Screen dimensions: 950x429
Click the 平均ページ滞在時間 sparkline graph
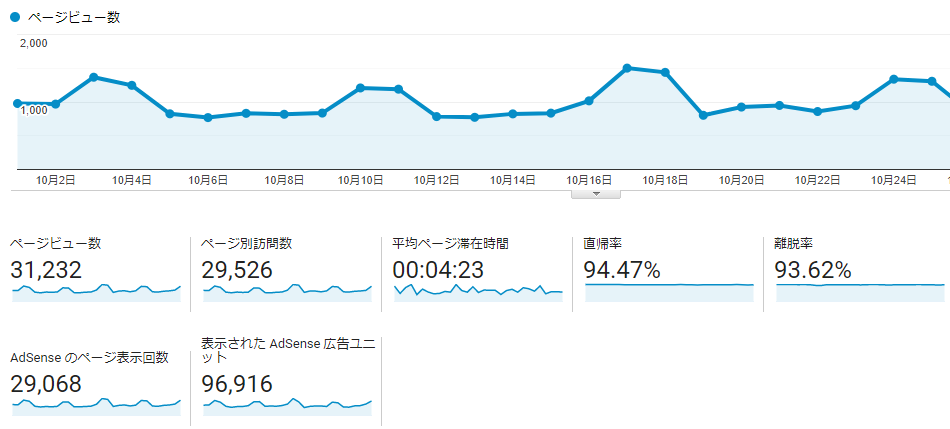(478, 291)
